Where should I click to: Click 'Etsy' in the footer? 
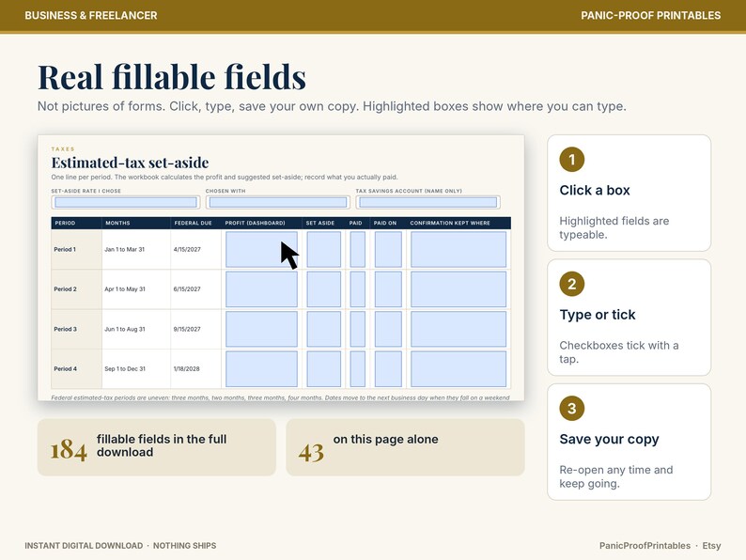pyautogui.click(x=712, y=546)
